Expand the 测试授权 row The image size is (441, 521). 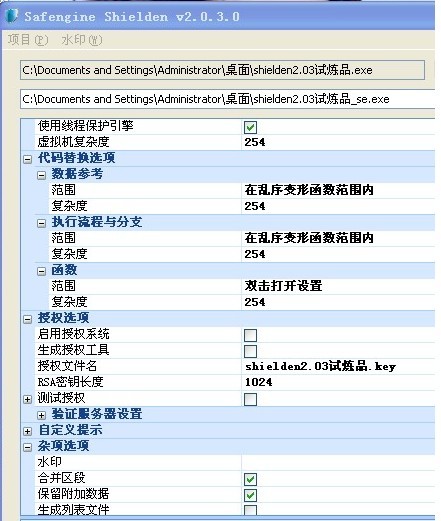(x=28, y=399)
